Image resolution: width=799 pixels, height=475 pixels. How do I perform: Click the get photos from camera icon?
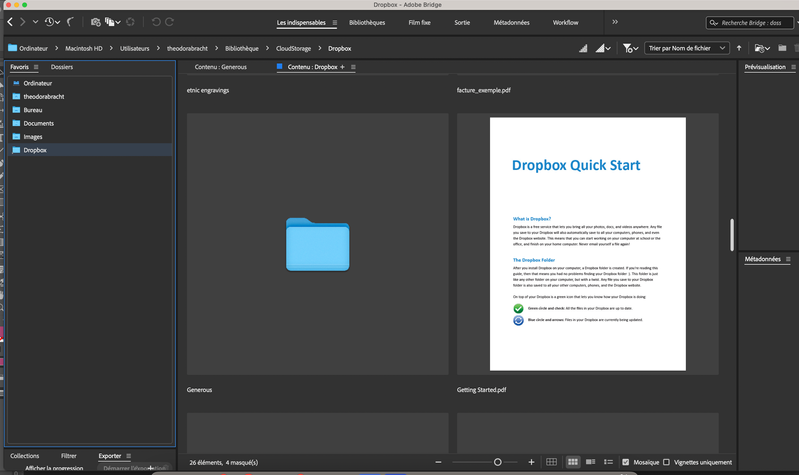tap(95, 22)
